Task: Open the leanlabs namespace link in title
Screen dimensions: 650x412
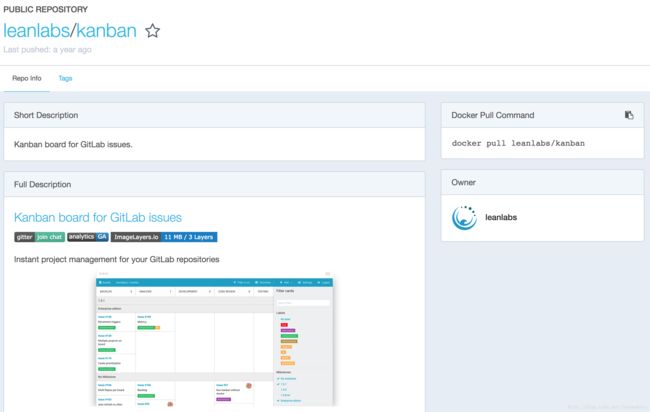Action: pos(36,31)
